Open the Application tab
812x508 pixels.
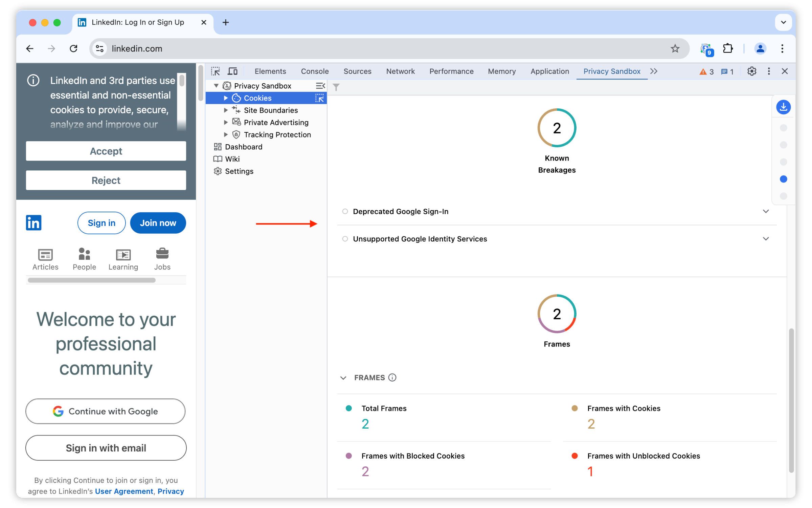click(549, 71)
